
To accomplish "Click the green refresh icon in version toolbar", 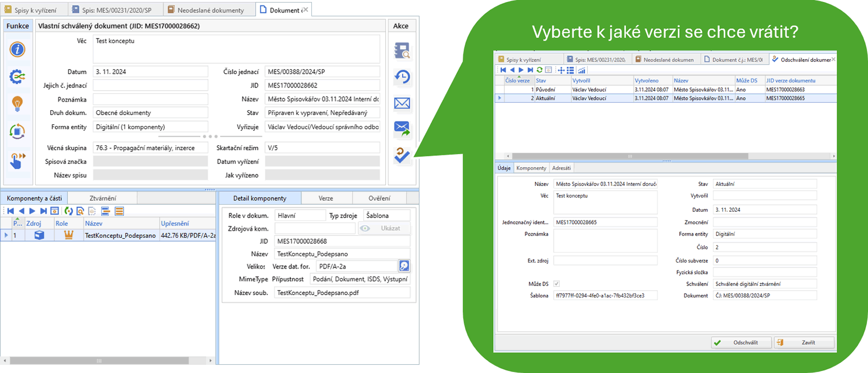I will click(x=539, y=70).
